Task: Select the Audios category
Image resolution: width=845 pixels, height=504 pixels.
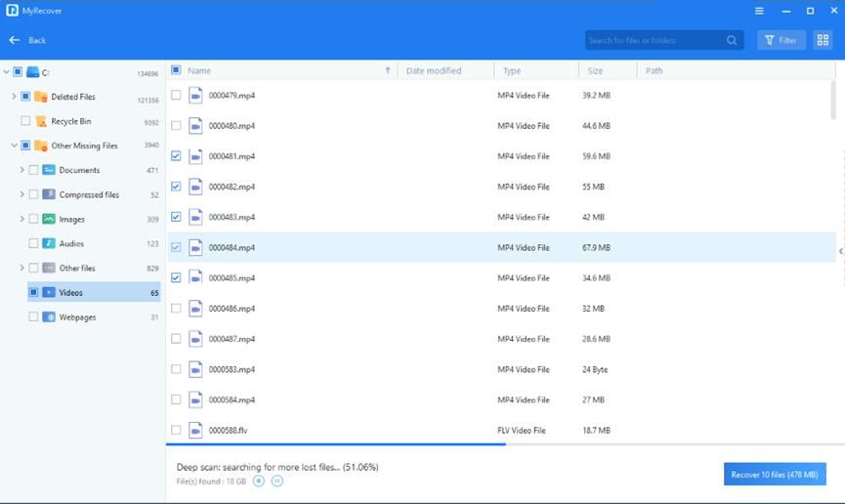Action: 71,243
